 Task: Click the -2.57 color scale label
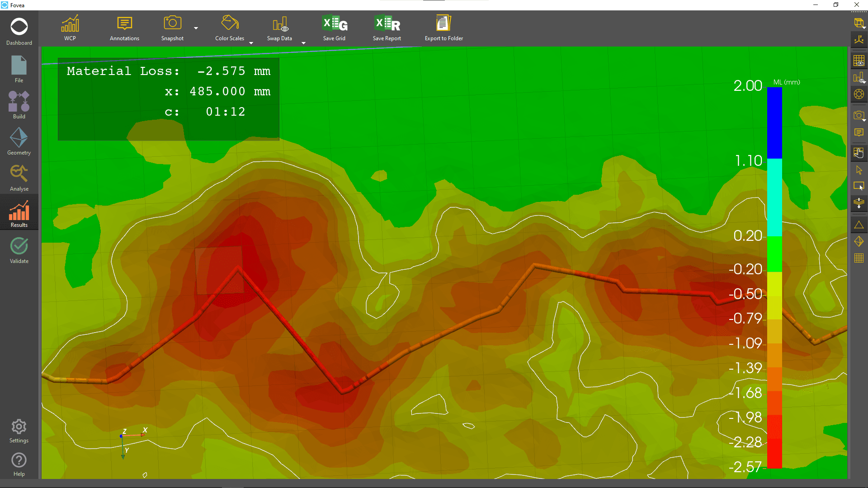point(745,467)
